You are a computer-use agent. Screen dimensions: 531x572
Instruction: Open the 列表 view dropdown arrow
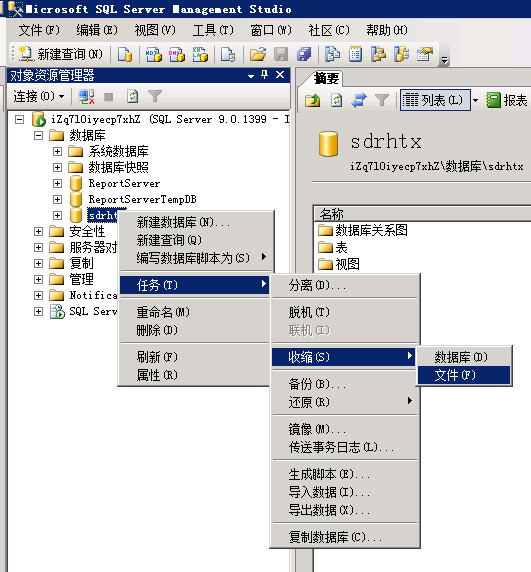(476, 100)
